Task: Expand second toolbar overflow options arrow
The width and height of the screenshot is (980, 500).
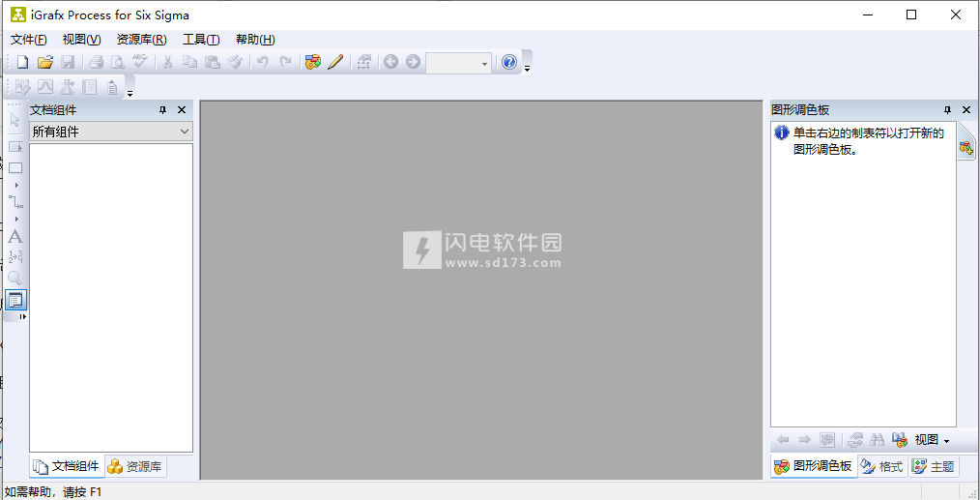Action: [x=130, y=94]
